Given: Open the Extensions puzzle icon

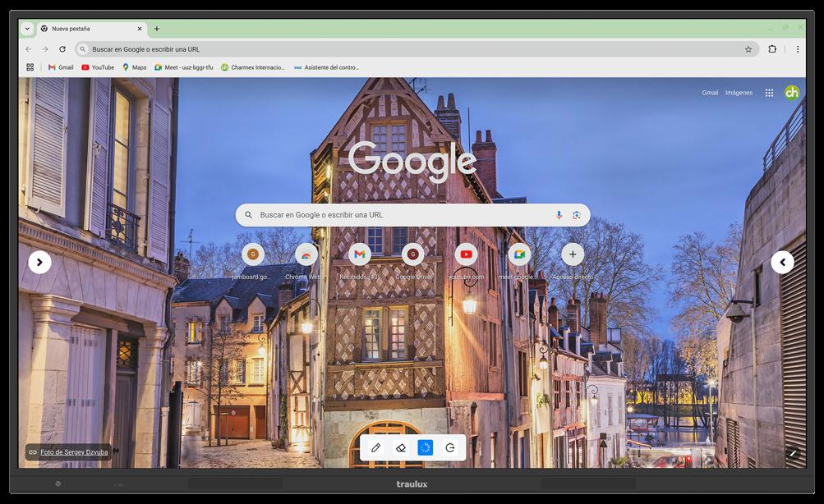Looking at the screenshot, I should point(772,48).
